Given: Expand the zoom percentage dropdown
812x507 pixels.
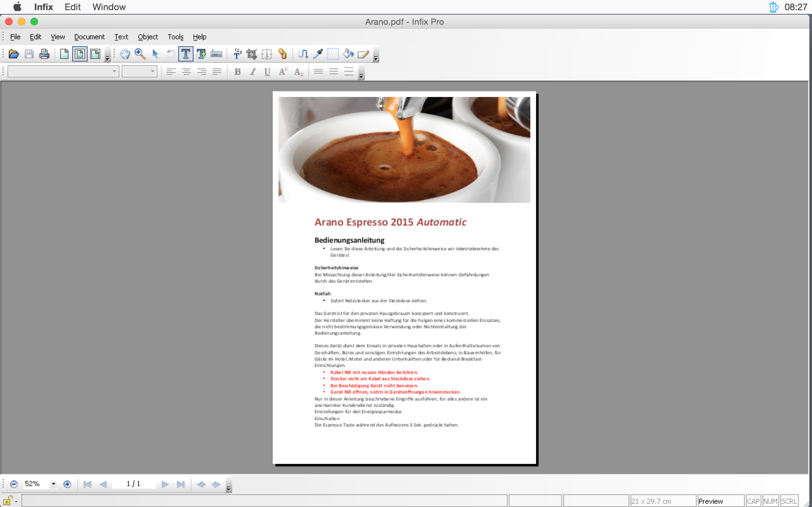Looking at the screenshot, I should (53, 484).
